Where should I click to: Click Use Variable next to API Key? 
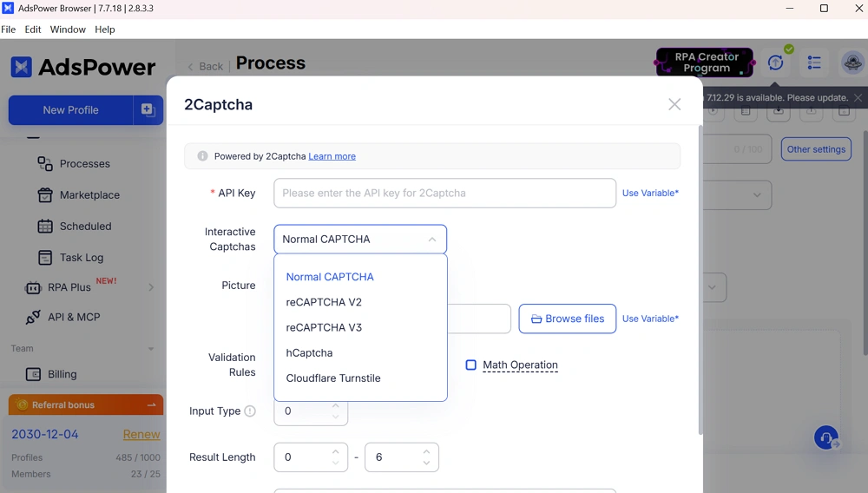pos(650,193)
